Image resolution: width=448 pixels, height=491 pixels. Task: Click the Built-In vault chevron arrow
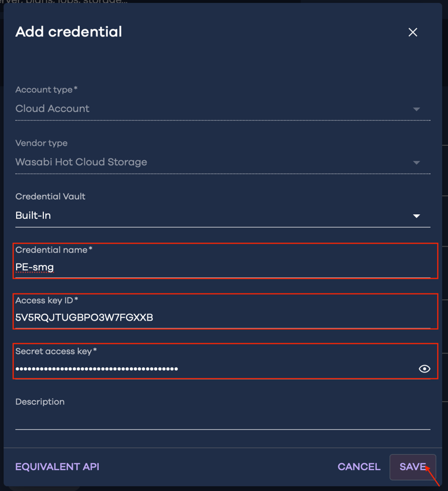[x=417, y=215]
